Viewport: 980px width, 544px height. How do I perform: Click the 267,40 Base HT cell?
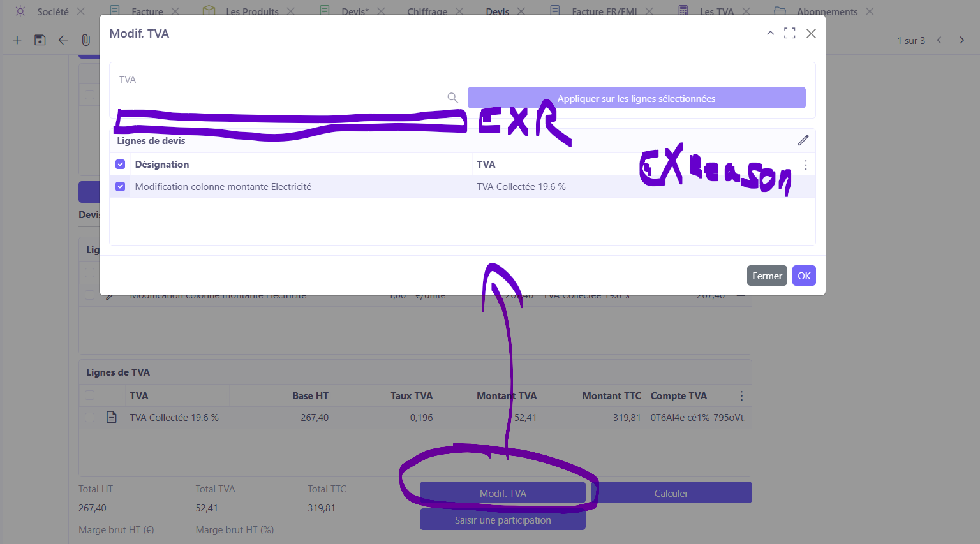point(315,418)
